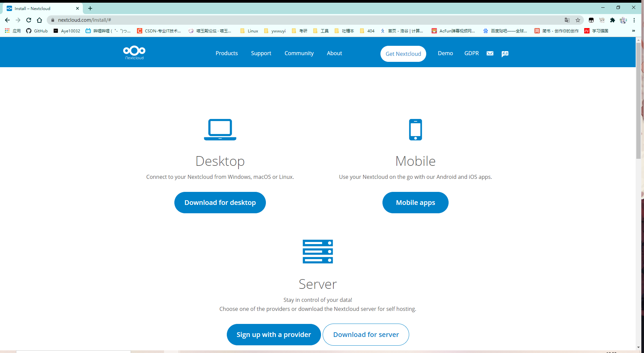Click Download for desktop button
Image resolution: width=644 pixels, height=353 pixels.
coord(220,203)
